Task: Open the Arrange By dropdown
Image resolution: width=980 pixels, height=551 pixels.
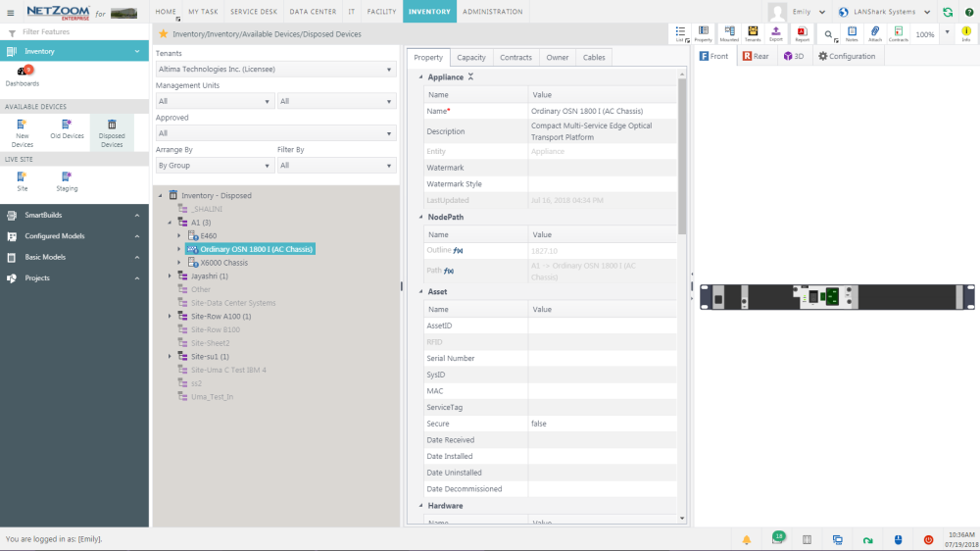Action: pyautogui.click(x=214, y=166)
